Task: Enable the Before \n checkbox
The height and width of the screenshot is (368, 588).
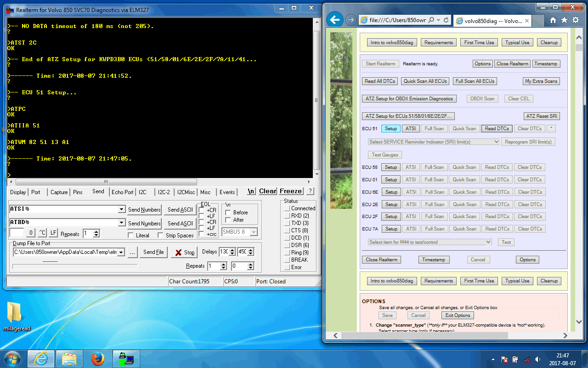Action: 228,213
